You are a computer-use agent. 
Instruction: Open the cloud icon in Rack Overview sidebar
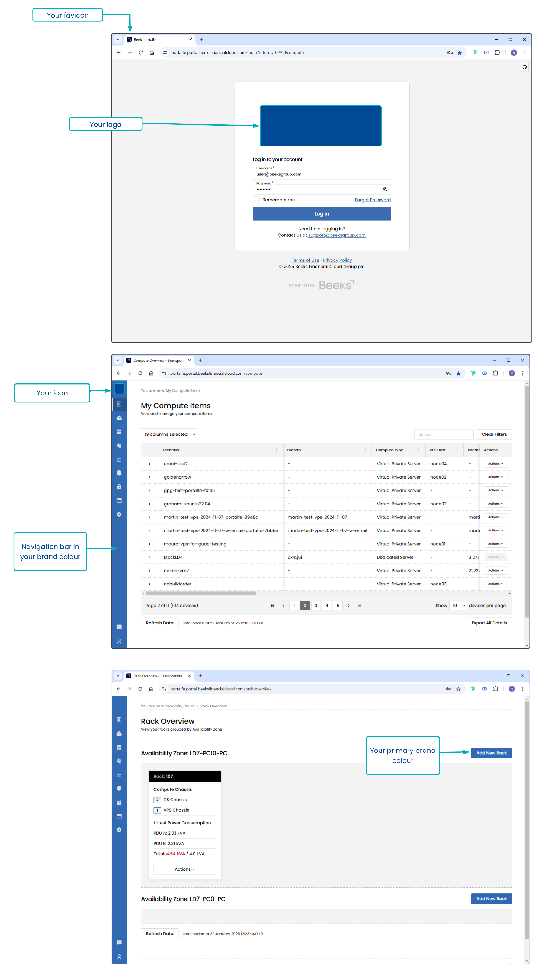pos(119,734)
